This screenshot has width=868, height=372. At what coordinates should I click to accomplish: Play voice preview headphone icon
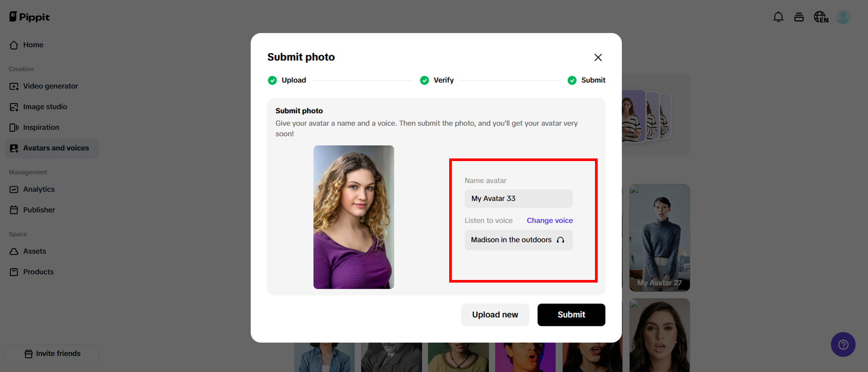561,240
